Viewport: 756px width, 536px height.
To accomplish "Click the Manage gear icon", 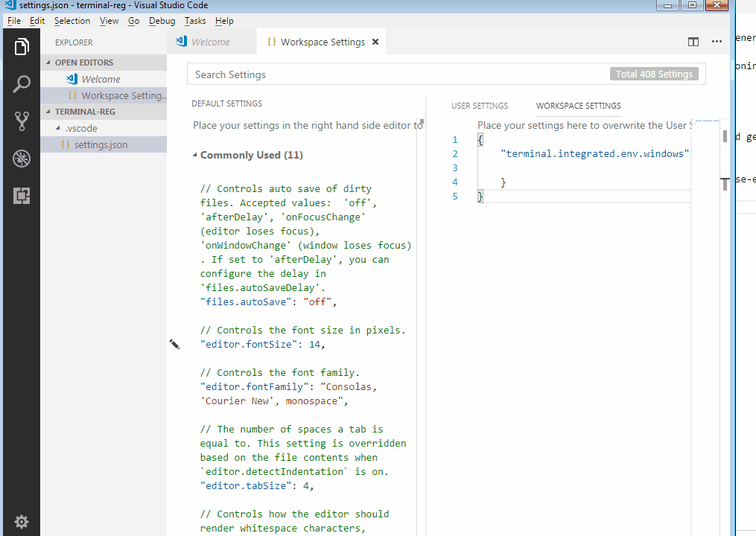I will [x=22, y=522].
